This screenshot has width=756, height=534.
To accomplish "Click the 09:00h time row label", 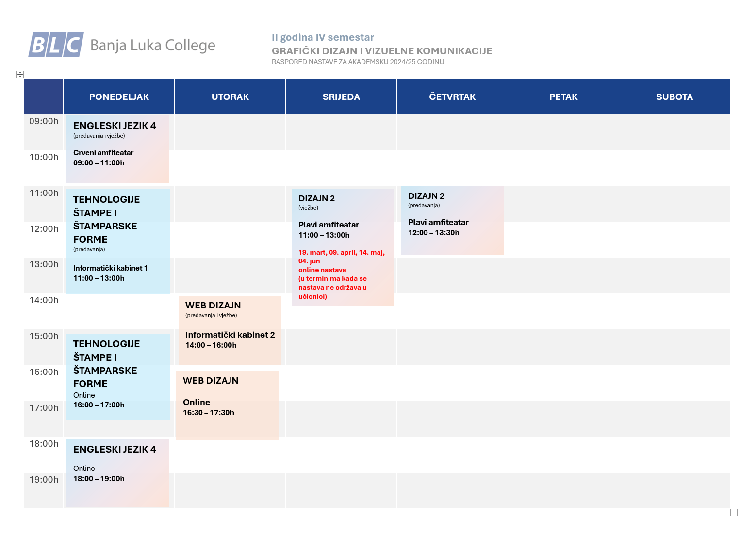I will point(44,121).
